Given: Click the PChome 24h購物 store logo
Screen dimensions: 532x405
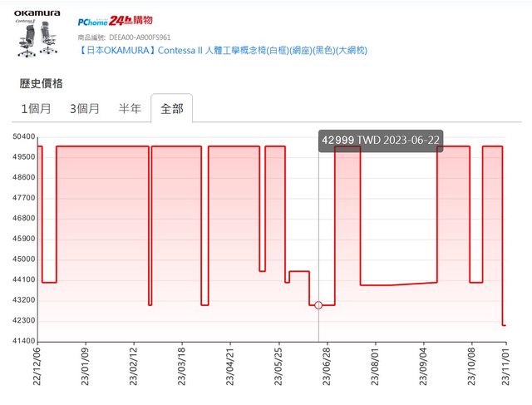Looking at the screenshot, I should pyautogui.click(x=115, y=21).
